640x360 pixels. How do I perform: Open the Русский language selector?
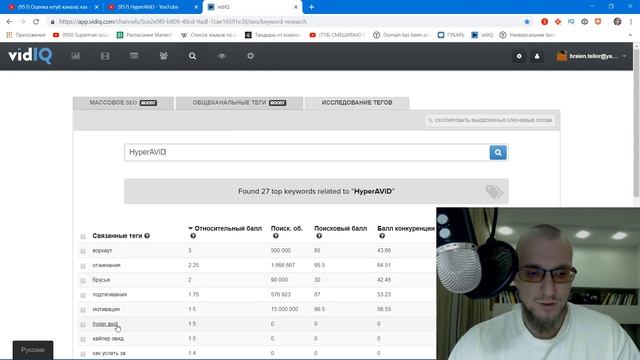point(33,350)
